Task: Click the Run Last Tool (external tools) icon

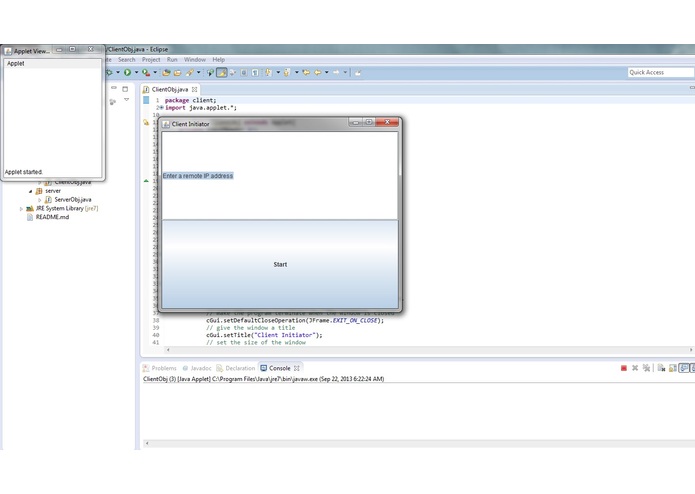Action: pos(146,72)
